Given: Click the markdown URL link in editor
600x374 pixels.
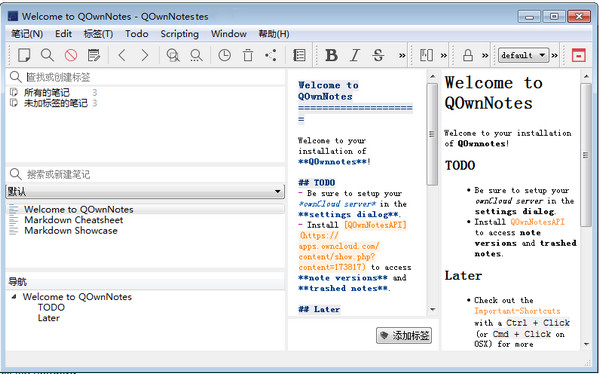Looking at the screenshot, I should [338, 251].
